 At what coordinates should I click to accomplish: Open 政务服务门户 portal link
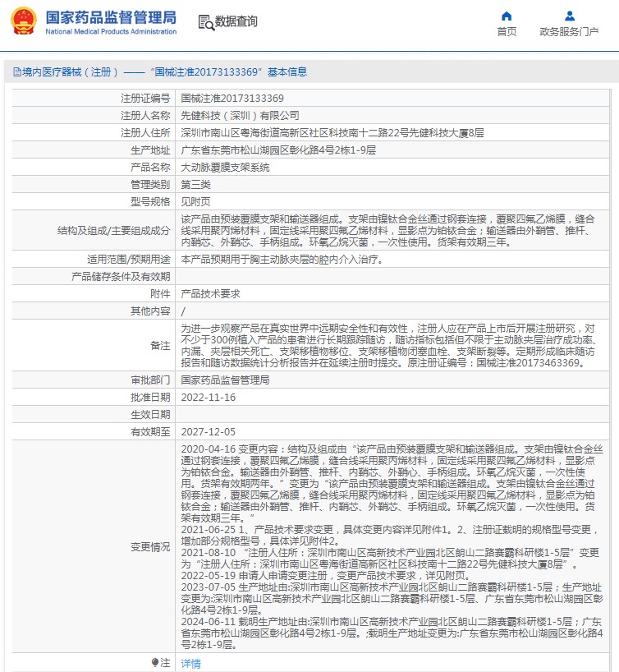(x=569, y=32)
